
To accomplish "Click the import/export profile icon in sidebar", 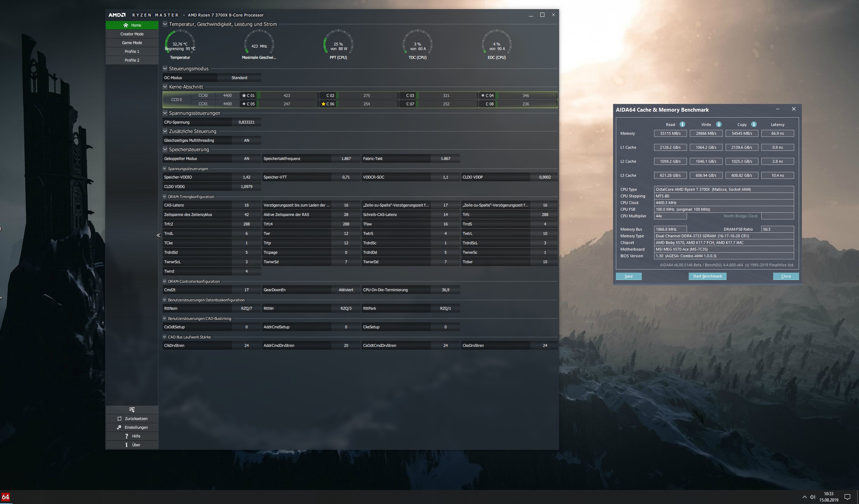I will [x=132, y=409].
